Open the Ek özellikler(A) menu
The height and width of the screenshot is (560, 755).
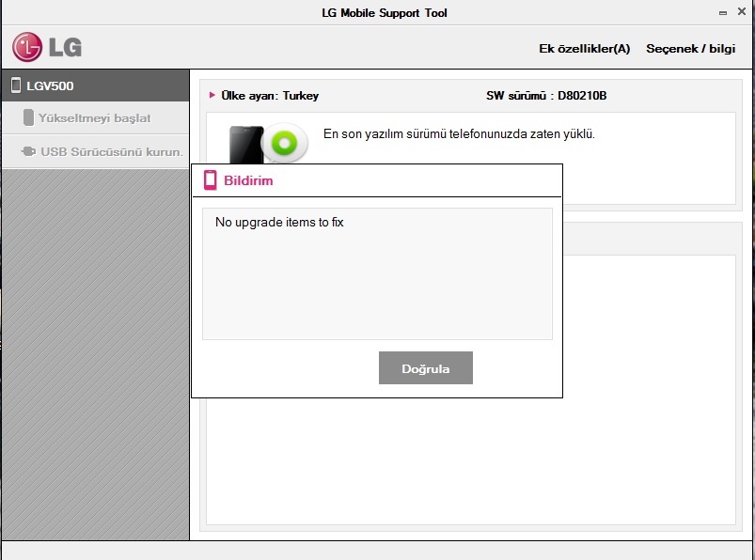[x=585, y=49]
